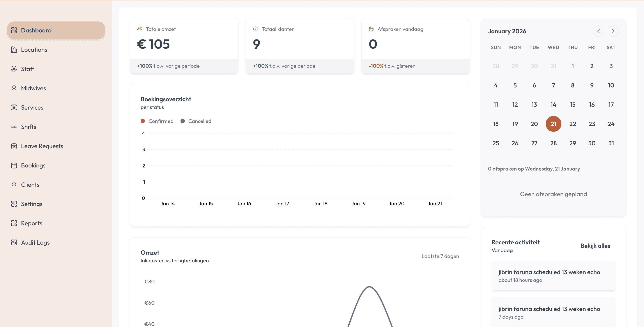Click the Staff people icon
644x327 pixels.
click(x=14, y=69)
